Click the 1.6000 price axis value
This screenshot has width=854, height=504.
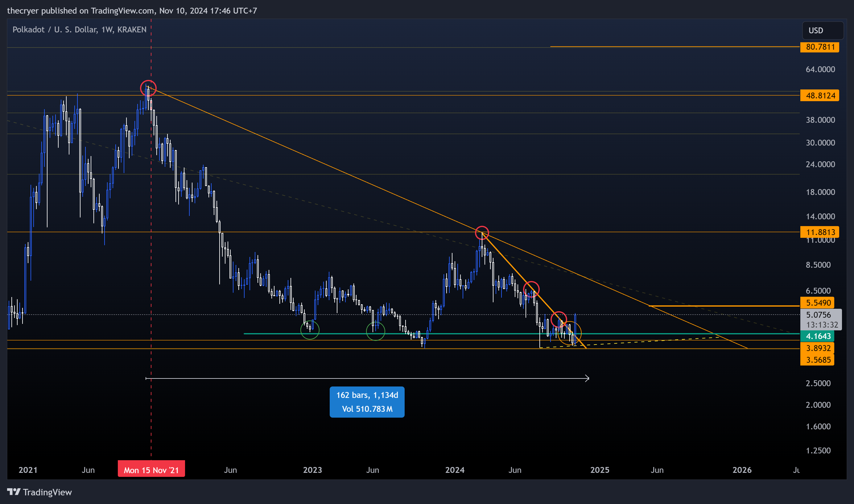tap(818, 427)
